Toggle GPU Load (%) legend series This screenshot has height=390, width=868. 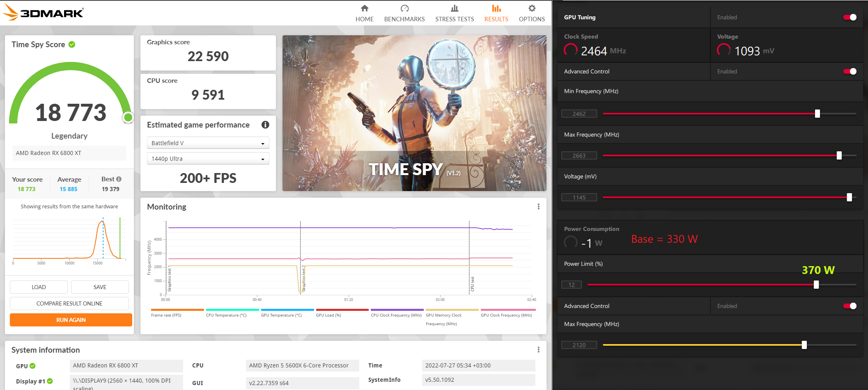coord(342,313)
